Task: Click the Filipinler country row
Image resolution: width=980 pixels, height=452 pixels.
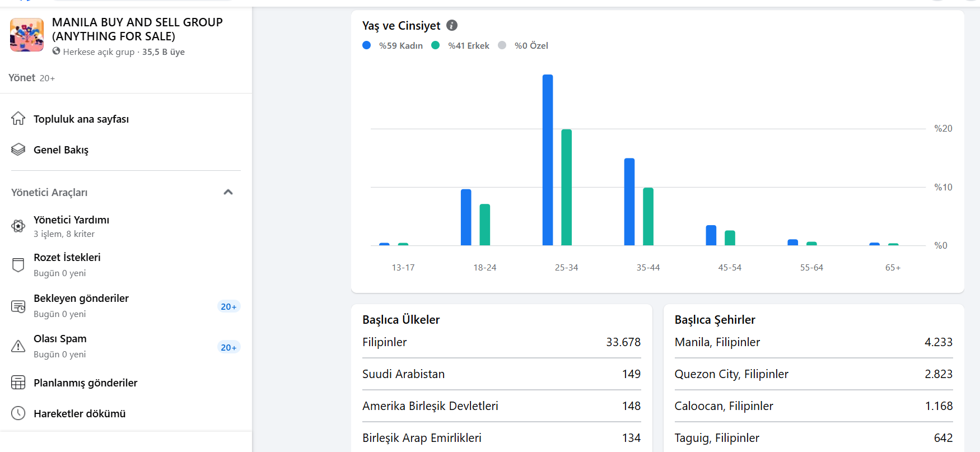Action: point(501,342)
